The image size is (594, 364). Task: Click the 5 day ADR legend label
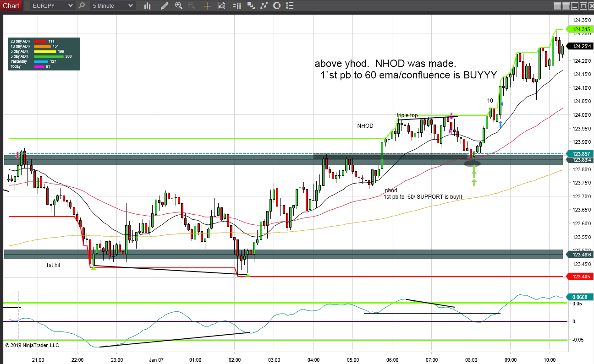pos(20,51)
